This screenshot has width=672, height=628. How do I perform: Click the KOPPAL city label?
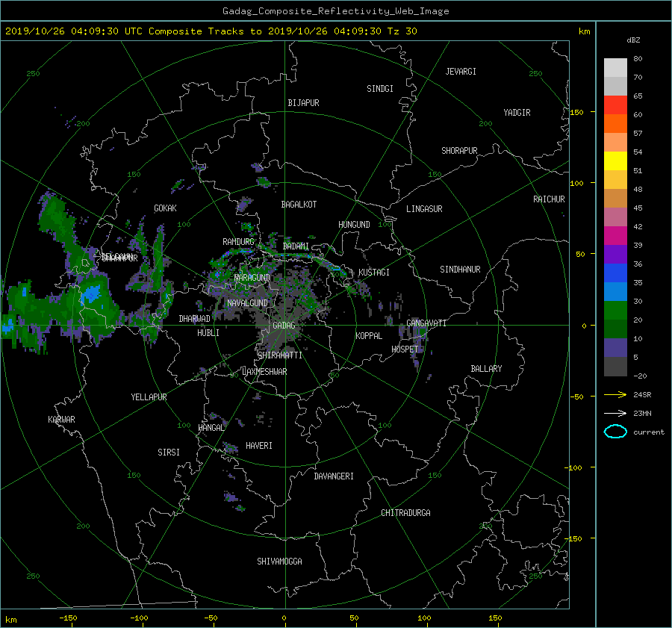point(369,336)
